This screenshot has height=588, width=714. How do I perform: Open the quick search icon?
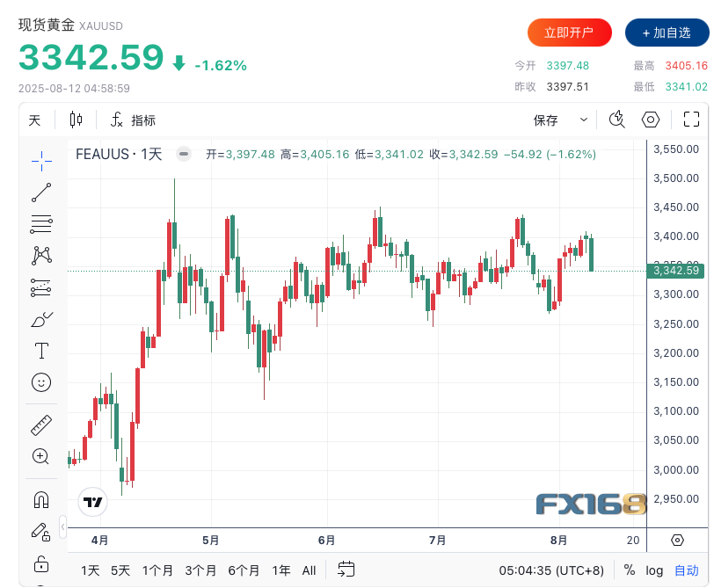click(617, 120)
